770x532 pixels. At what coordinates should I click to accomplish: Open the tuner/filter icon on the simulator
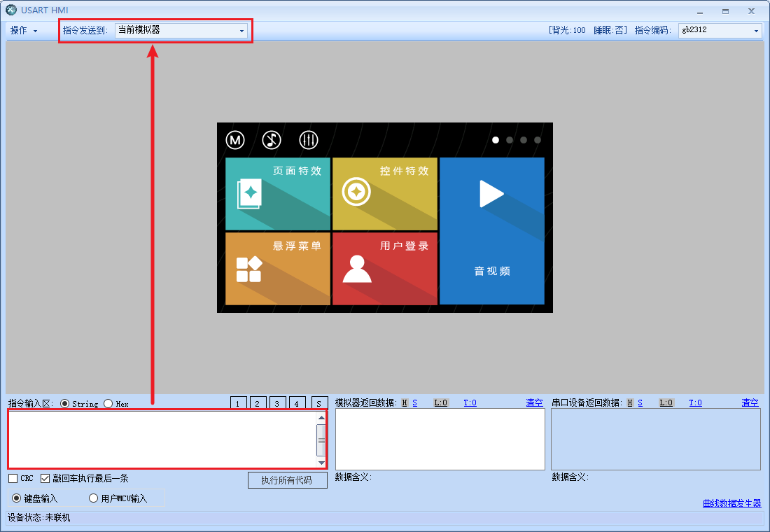pos(308,140)
